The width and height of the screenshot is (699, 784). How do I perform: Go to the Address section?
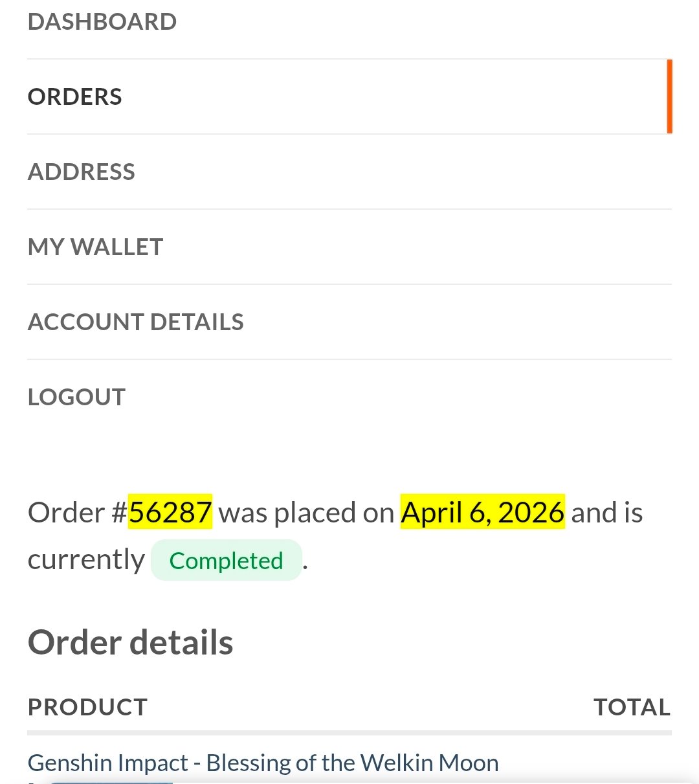(x=82, y=172)
